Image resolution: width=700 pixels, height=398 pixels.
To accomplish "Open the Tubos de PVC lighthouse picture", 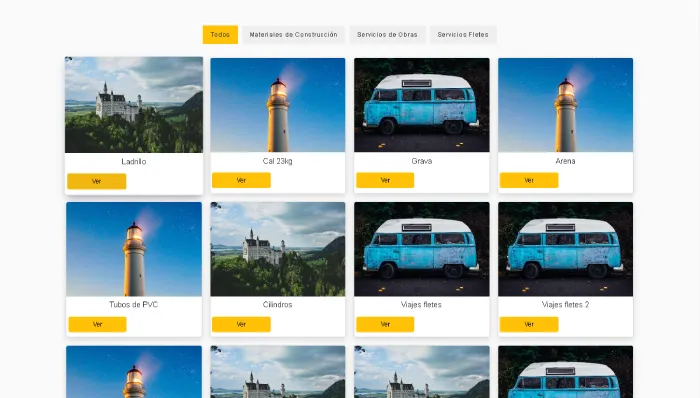I will point(134,249).
